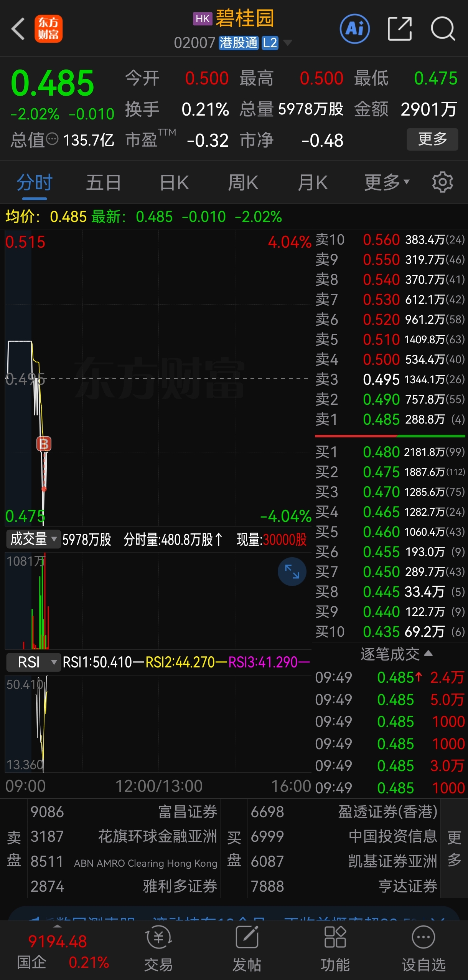Tap the 碧桂园 stock title
Image resolution: width=468 pixels, height=980 pixels.
pyautogui.click(x=245, y=18)
